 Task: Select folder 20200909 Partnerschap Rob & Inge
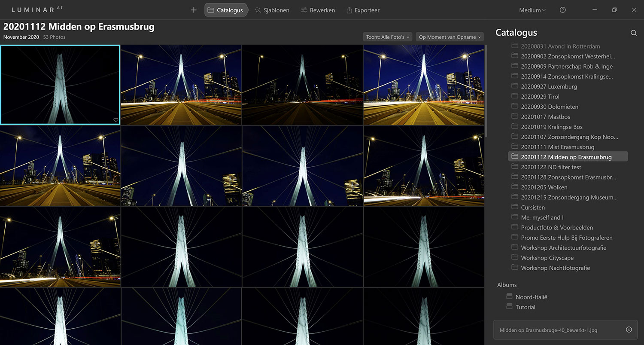[567, 66]
